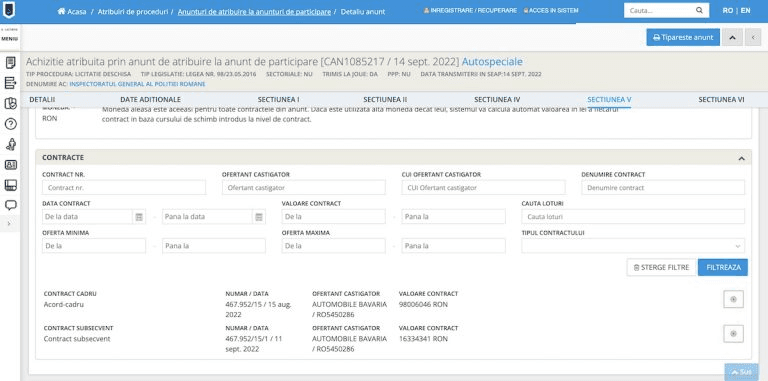
Task: Switch language to RO
Action: 727,10
